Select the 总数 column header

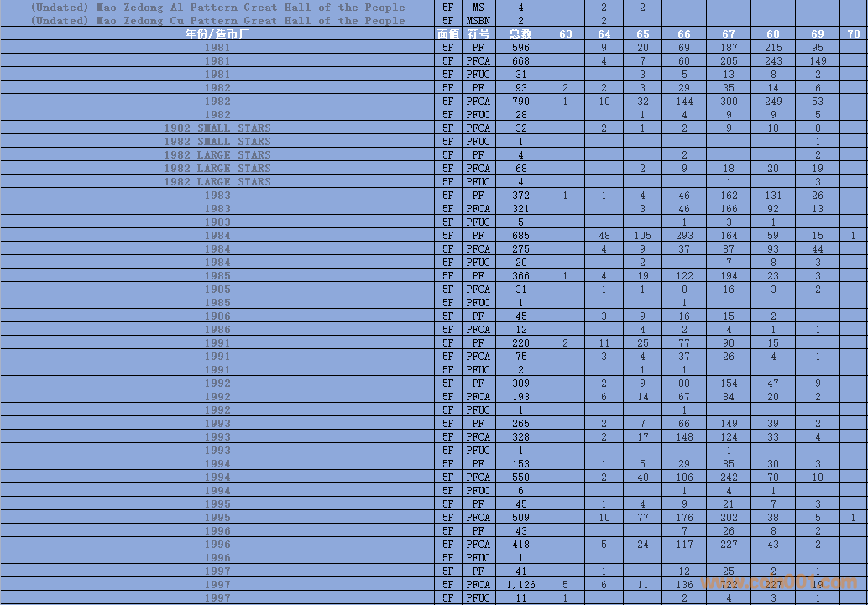coord(520,34)
